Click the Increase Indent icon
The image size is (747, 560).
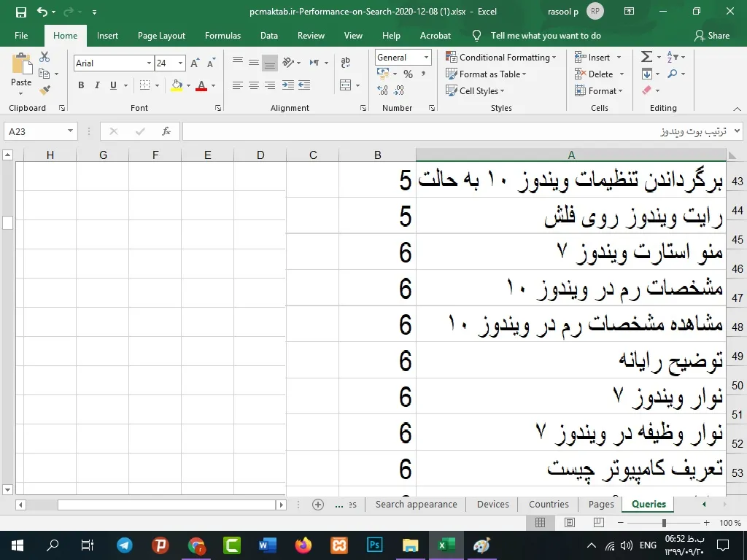coord(303,85)
